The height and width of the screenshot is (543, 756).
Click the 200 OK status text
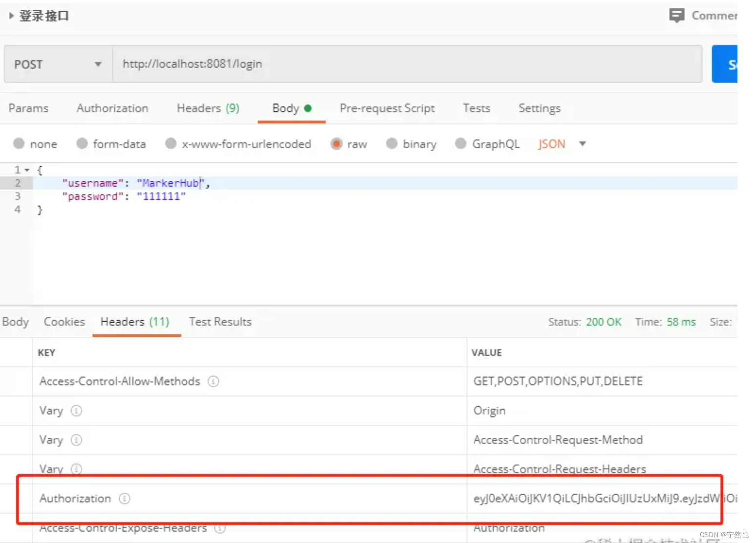[604, 322]
